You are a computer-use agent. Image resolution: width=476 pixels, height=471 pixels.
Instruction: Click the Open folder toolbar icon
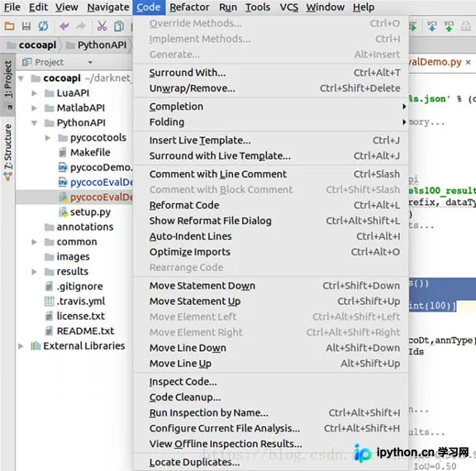[x=9, y=26]
